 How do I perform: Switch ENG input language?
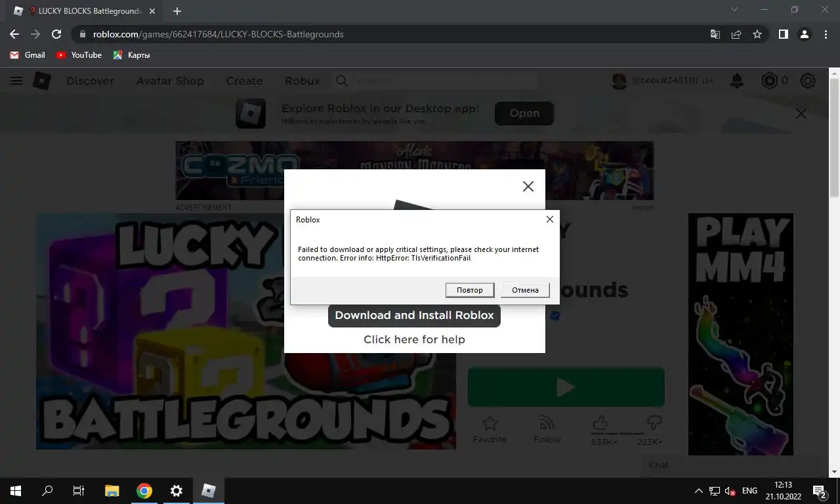[x=749, y=490]
